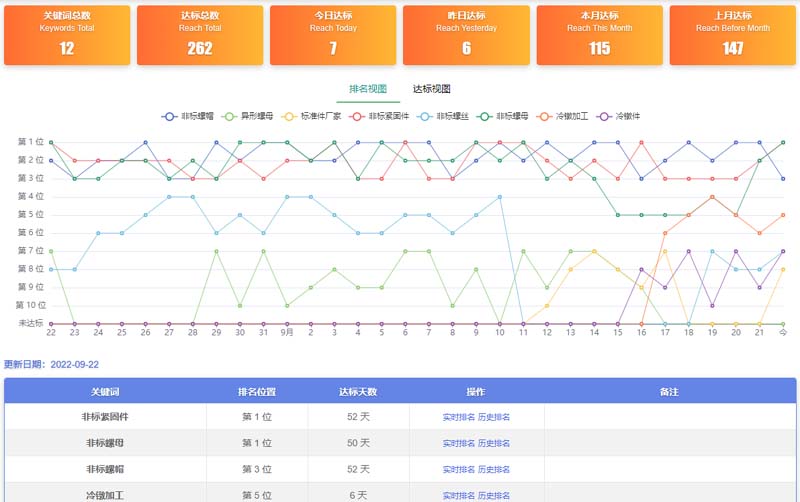View 历史排名 for 非标紧固件

click(493, 417)
